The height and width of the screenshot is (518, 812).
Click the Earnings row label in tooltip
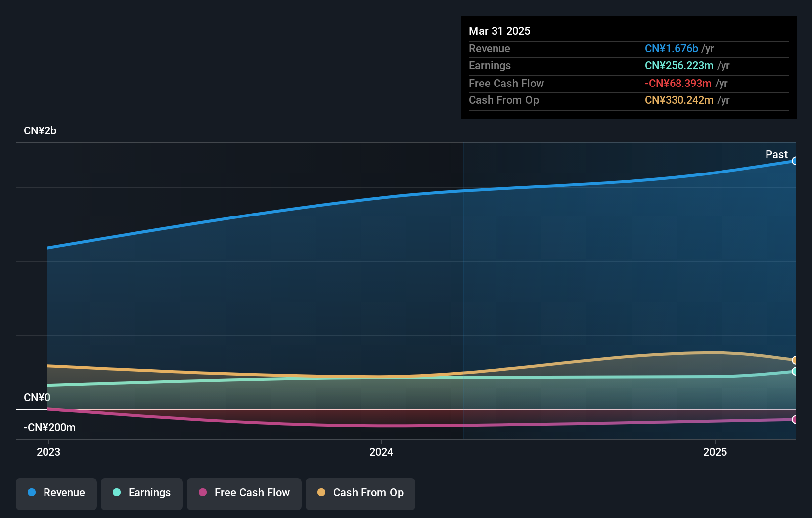click(x=490, y=65)
